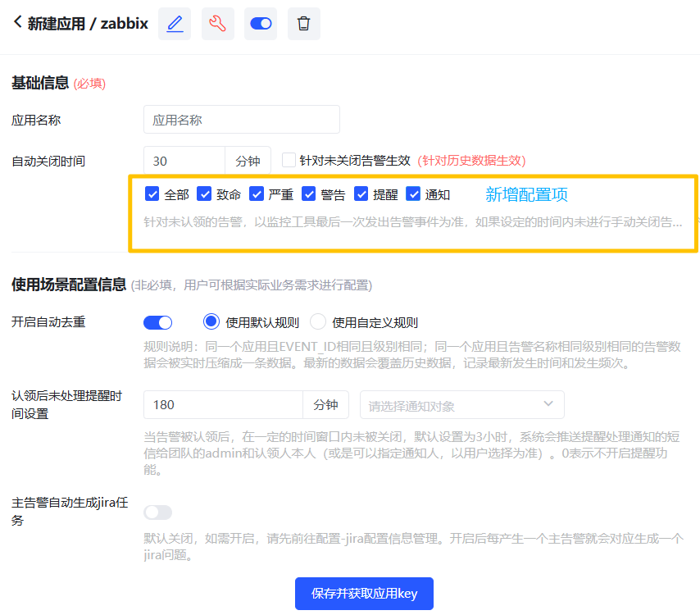
Task: Toggle the blue switch in header toolbar
Action: 261,24
